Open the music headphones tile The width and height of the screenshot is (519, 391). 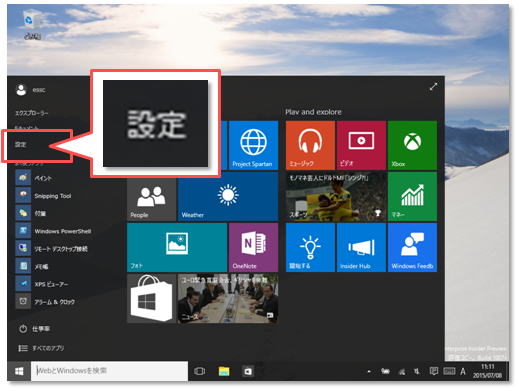pyautogui.click(x=310, y=145)
